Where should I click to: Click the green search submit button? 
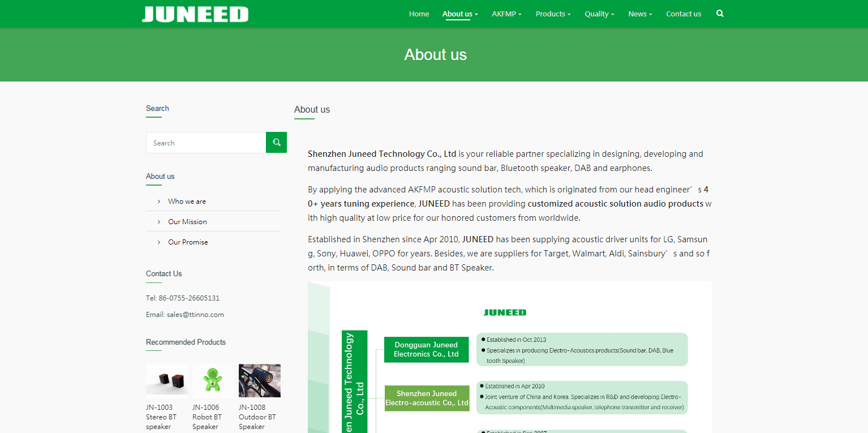[276, 143]
